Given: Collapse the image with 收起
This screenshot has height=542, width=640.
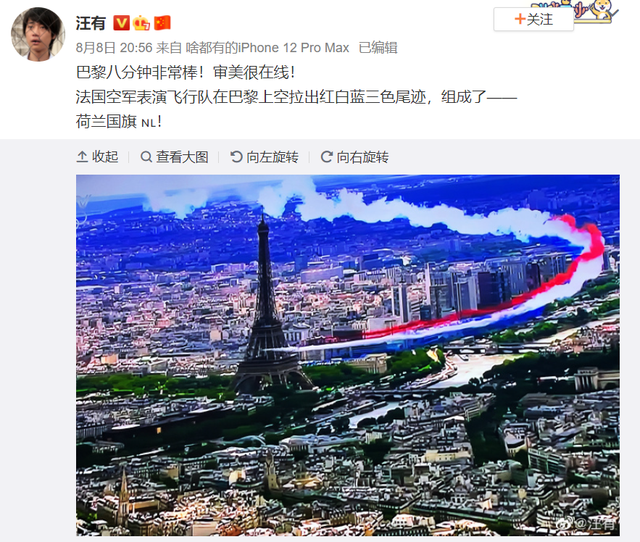Looking at the screenshot, I should point(98,157).
